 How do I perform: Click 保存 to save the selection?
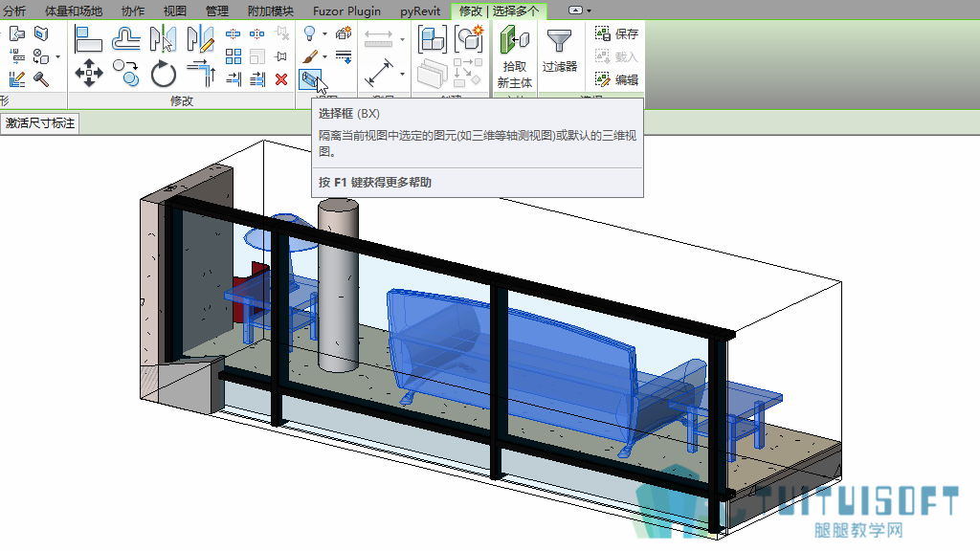pos(617,33)
